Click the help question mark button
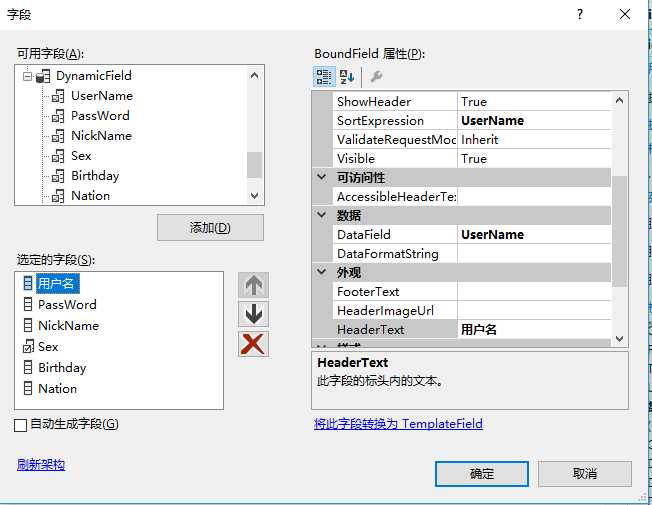This screenshot has width=652, height=505. click(580, 15)
